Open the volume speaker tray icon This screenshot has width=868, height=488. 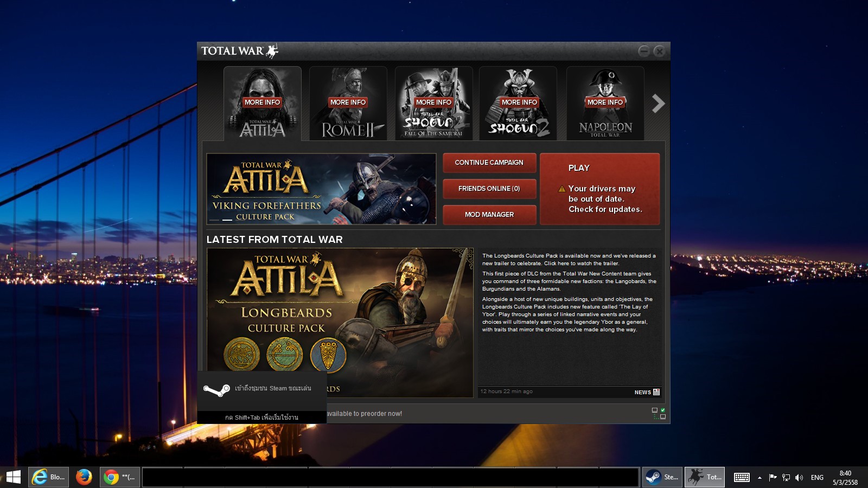pyautogui.click(x=799, y=478)
